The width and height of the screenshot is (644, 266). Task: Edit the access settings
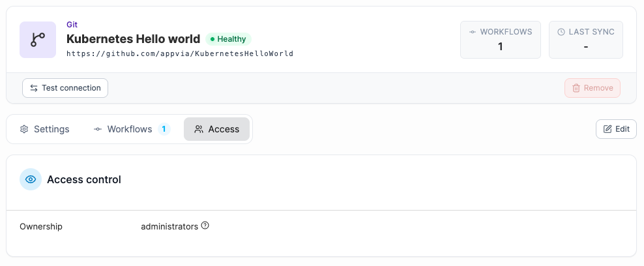(x=617, y=129)
